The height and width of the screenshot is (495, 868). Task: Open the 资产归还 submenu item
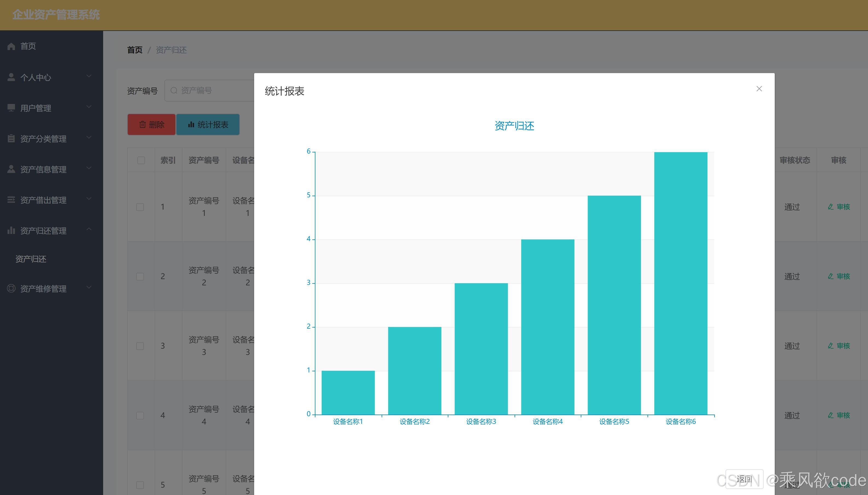click(31, 259)
